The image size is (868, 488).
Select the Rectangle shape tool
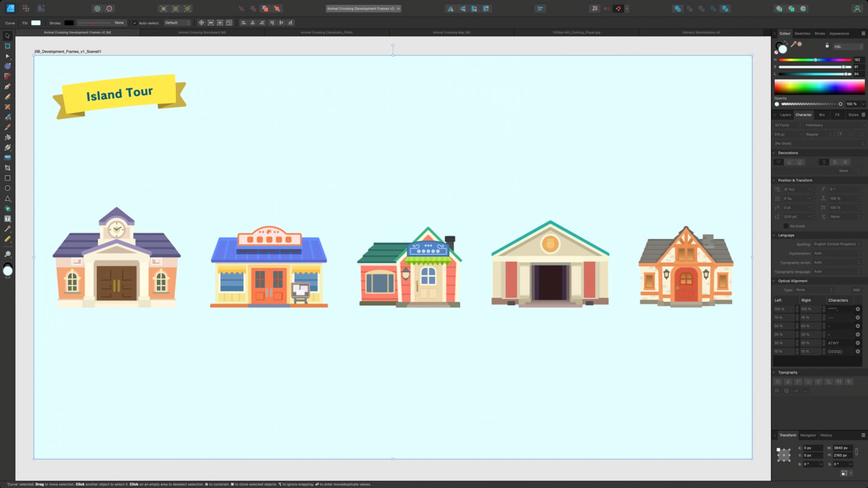click(x=7, y=178)
